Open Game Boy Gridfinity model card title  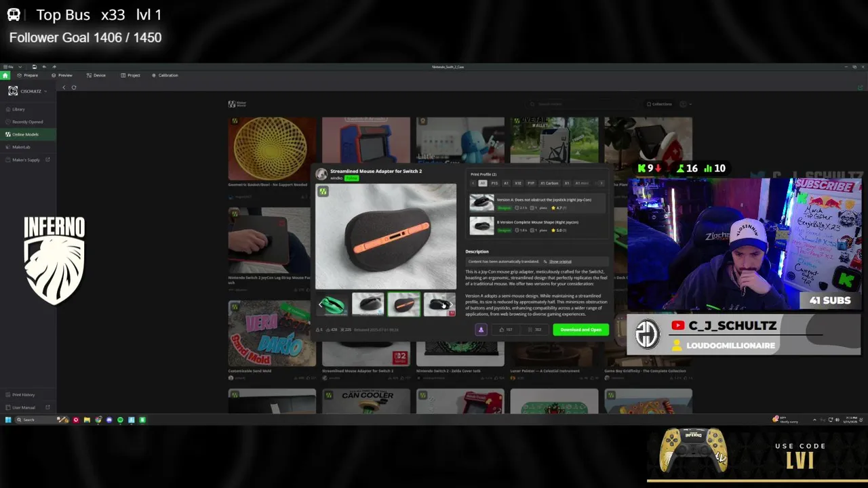click(x=645, y=371)
